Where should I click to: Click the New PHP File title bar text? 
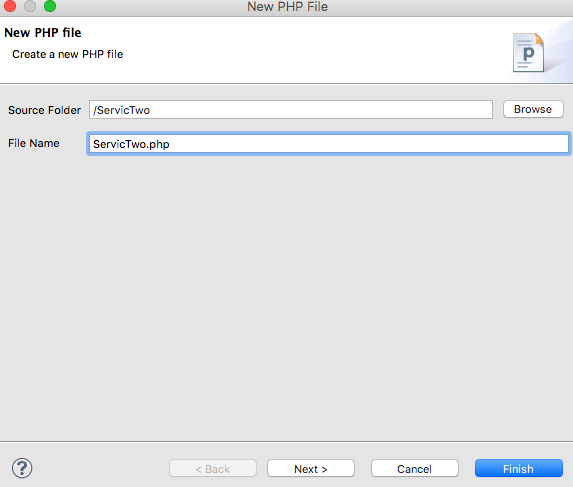288,7
